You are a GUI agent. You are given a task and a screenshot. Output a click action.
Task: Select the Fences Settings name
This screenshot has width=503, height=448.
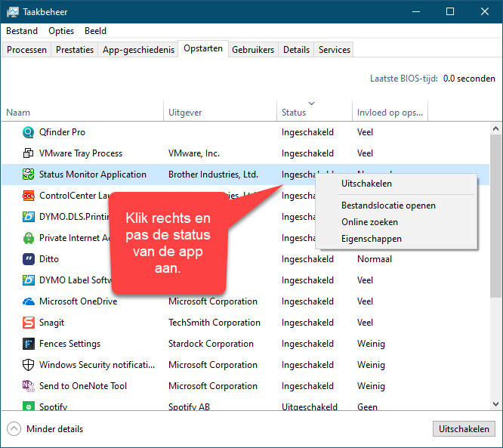[x=69, y=344]
